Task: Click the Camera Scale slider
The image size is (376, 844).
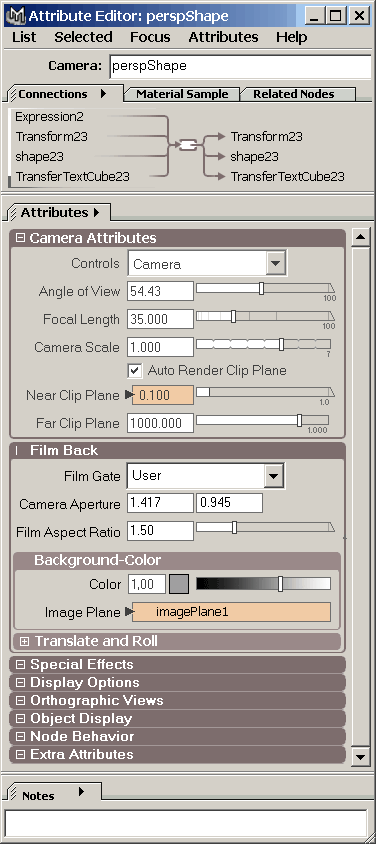Action: point(264,344)
